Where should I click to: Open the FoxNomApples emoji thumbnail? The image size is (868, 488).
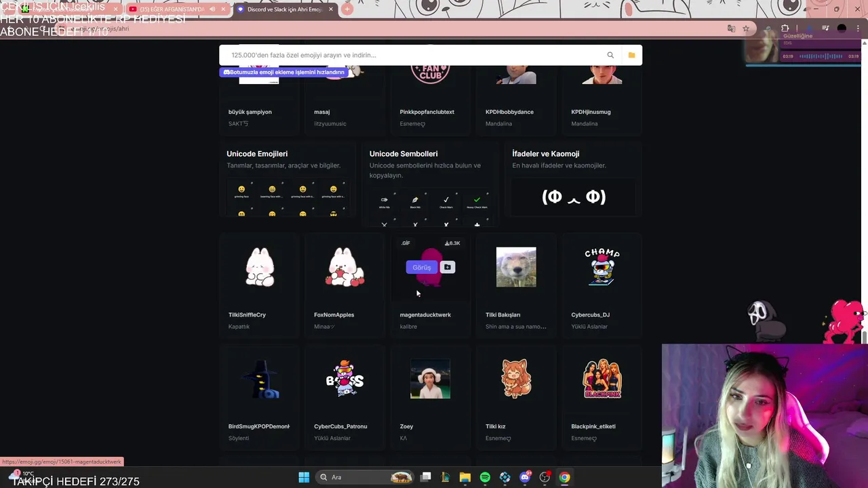click(345, 267)
